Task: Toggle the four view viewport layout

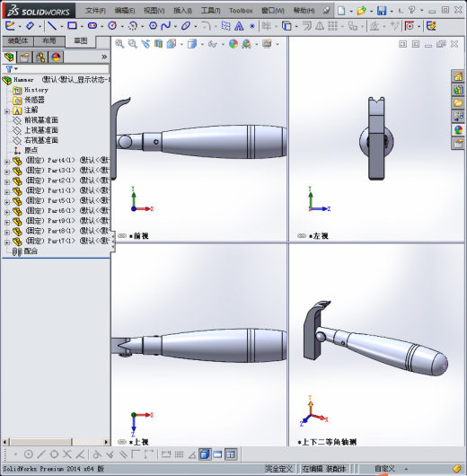Action: point(231,454)
